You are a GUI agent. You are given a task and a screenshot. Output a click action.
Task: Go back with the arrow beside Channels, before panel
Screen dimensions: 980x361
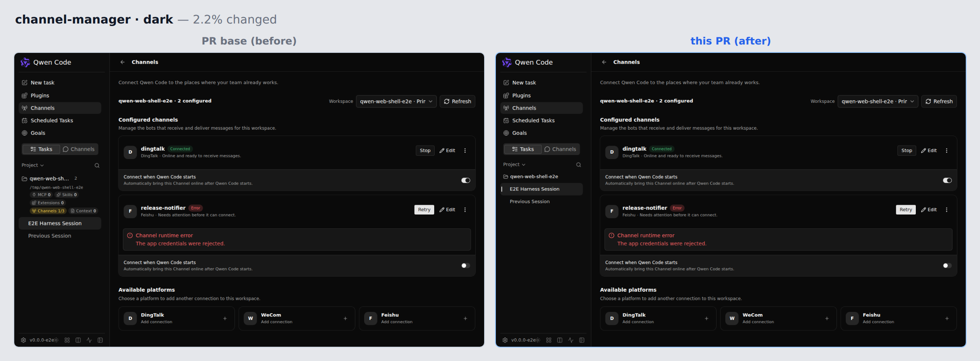tap(122, 62)
